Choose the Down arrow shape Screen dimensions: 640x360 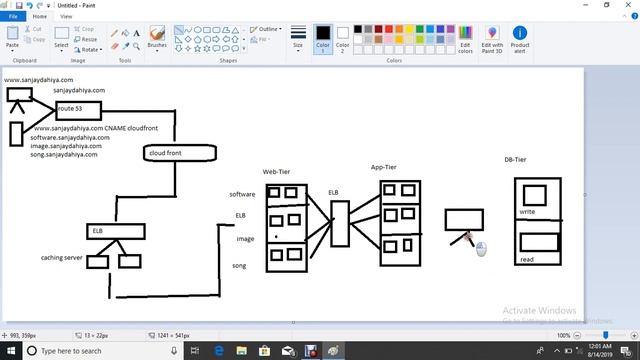(178, 49)
